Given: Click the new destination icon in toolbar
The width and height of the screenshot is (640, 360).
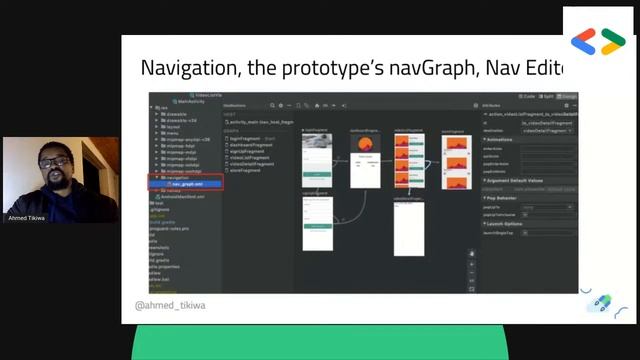Looking at the screenshot, I should pyautogui.click(x=298, y=106).
